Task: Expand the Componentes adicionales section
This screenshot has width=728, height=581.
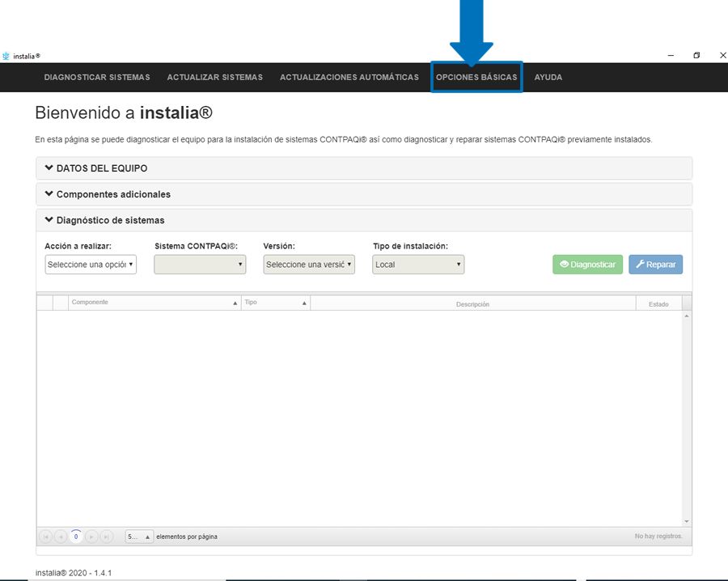Action: pyautogui.click(x=108, y=194)
